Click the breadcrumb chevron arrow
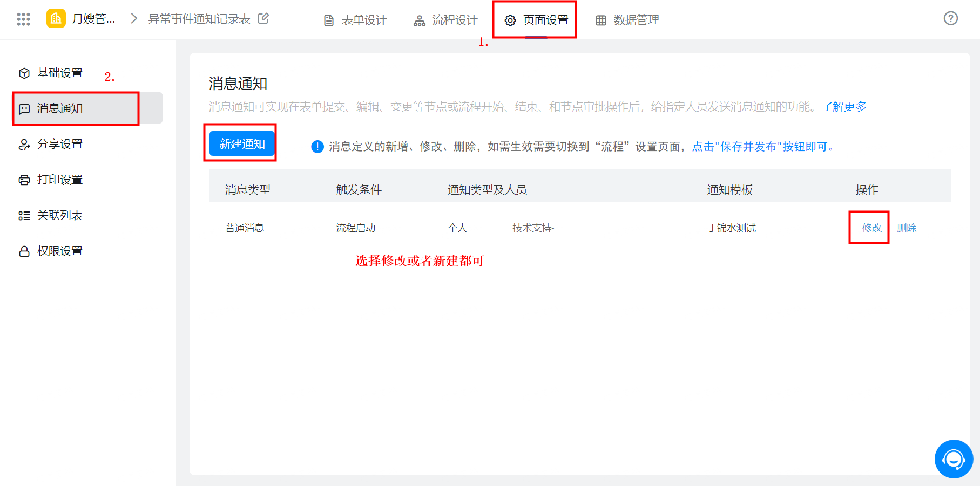The image size is (980, 486). point(134,19)
